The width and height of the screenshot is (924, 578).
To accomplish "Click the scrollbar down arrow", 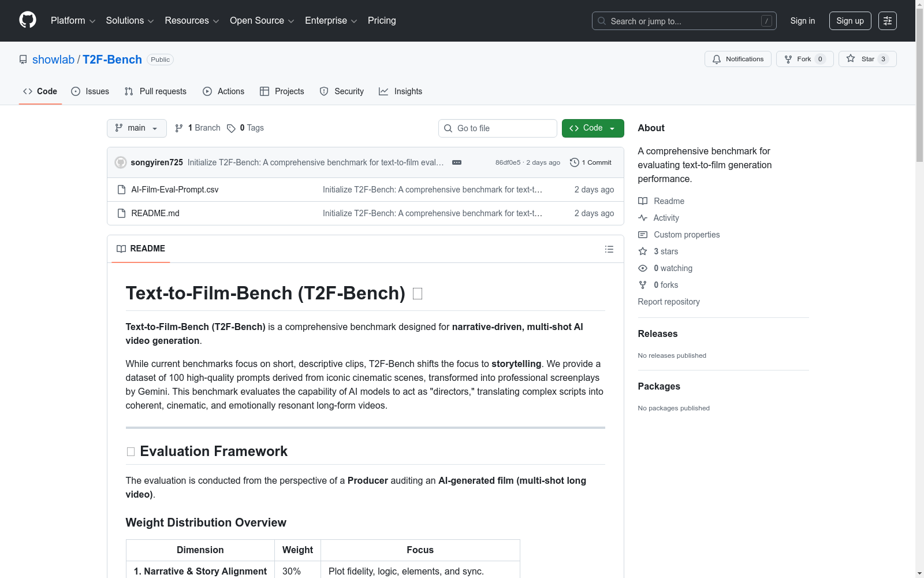I will pos(919,573).
